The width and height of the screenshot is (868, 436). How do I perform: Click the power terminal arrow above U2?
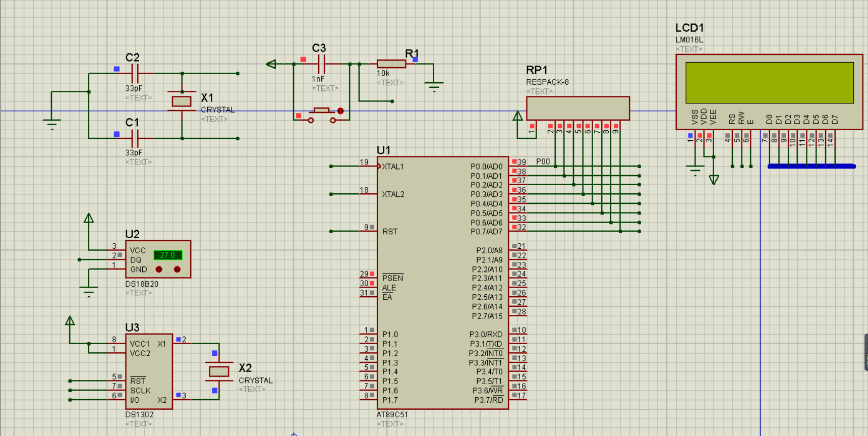pos(89,219)
